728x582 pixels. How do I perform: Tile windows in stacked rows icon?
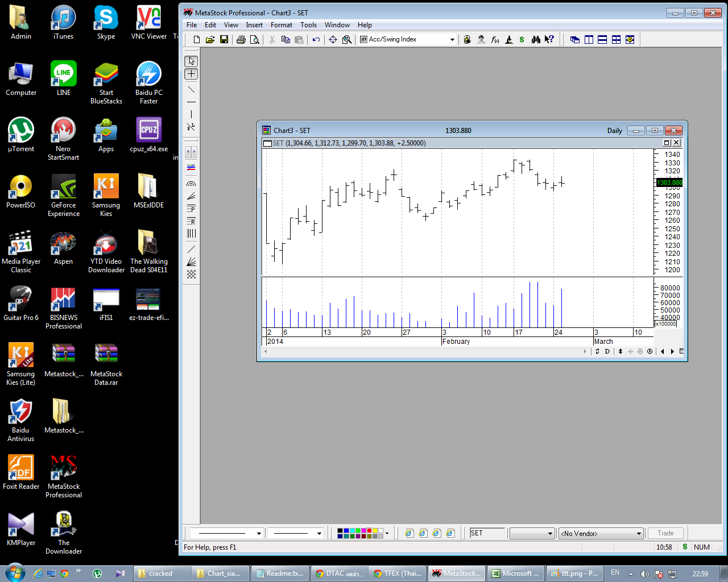[x=602, y=40]
